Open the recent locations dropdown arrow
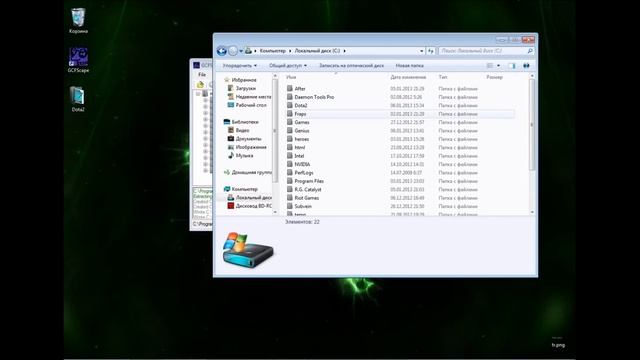 click(241, 51)
